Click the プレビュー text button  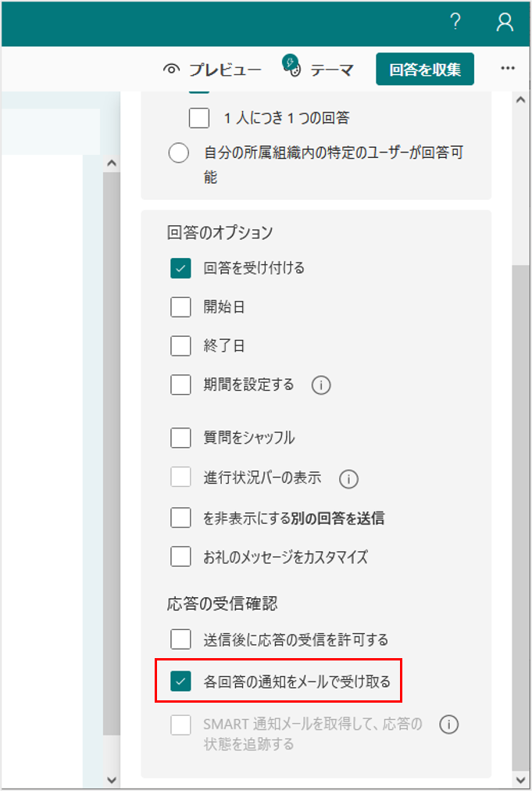tap(225, 70)
